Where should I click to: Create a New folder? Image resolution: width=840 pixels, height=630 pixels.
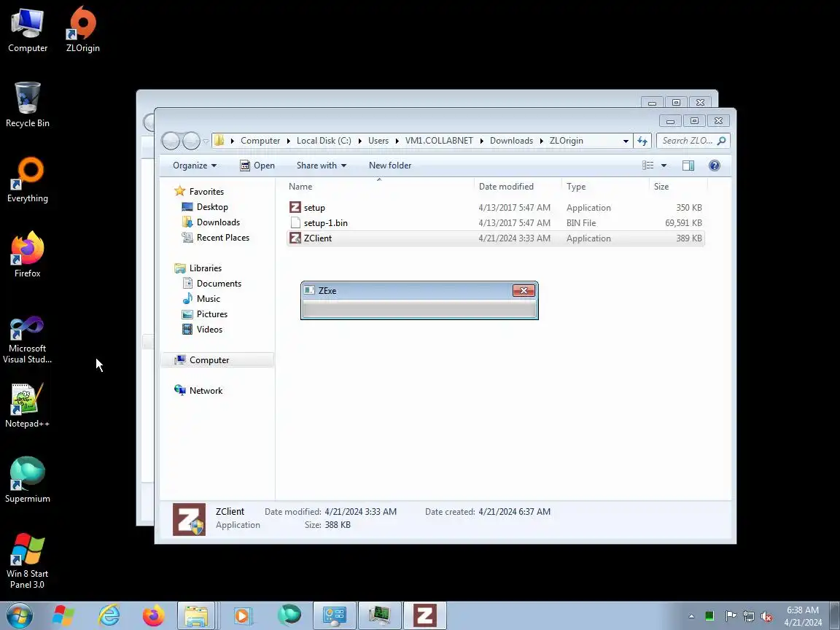tap(390, 166)
